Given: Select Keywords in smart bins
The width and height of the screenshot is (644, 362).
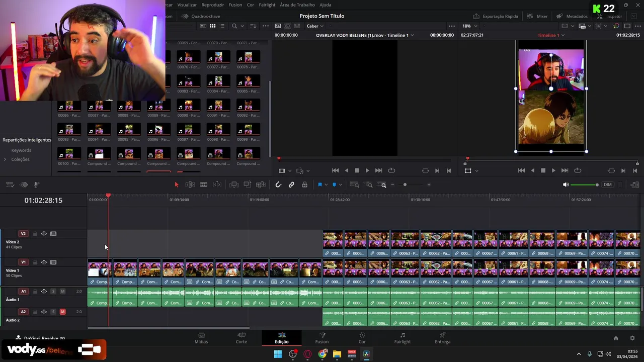Looking at the screenshot, I should point(21,150).
